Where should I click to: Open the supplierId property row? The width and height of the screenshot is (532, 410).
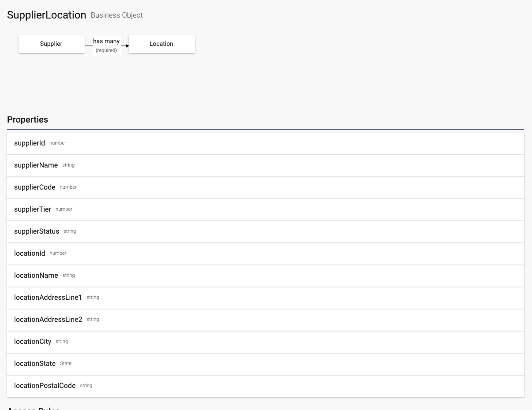(x=266, y=144)
